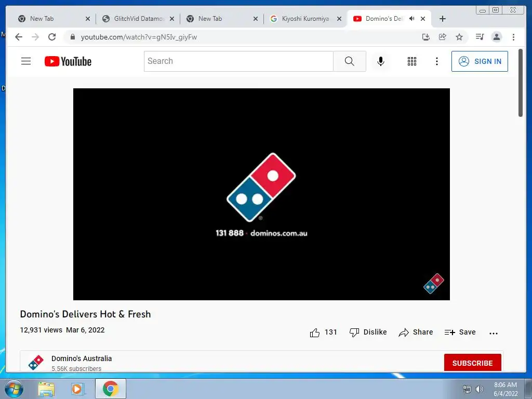Viewport: 532px width, 399px height.
Task: View site info via padlock icon
Action: 72,37
